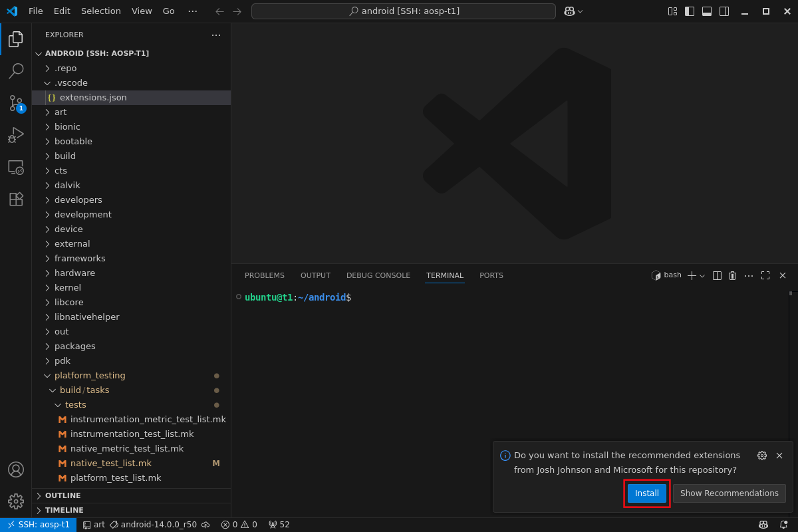Open the Go menu

click(169, 11)
